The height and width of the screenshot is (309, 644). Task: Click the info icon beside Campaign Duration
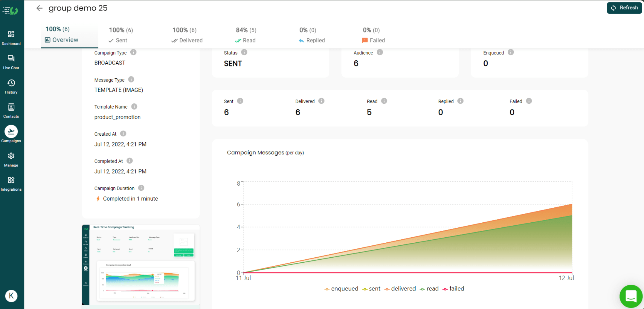click(x=141, y=188)
